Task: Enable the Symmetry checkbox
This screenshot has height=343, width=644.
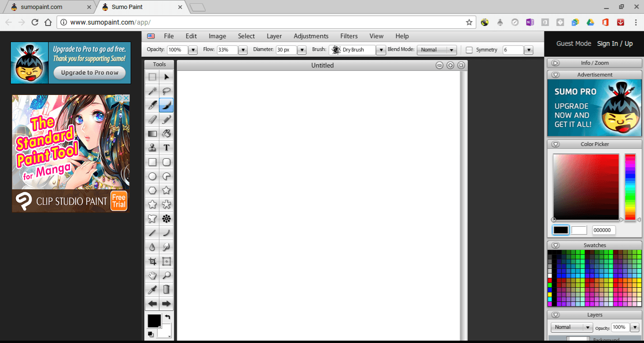Action: coord(469,50)
